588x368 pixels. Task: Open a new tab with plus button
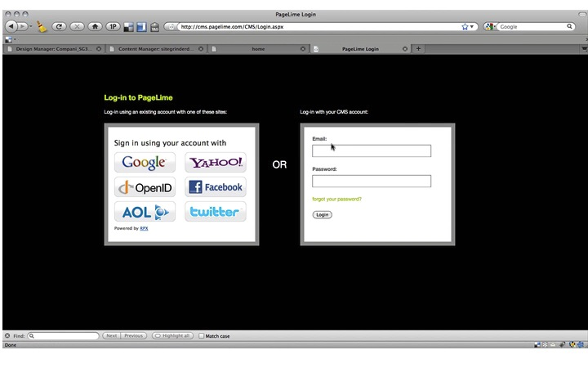pyautogui.click(x=418, y=48)
